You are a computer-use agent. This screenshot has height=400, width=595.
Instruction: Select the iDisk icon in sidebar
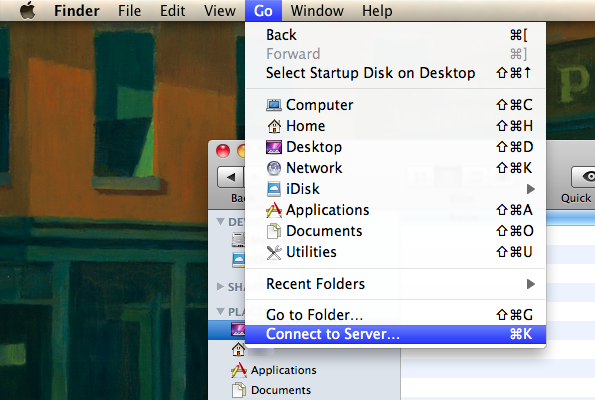(239, 260)
